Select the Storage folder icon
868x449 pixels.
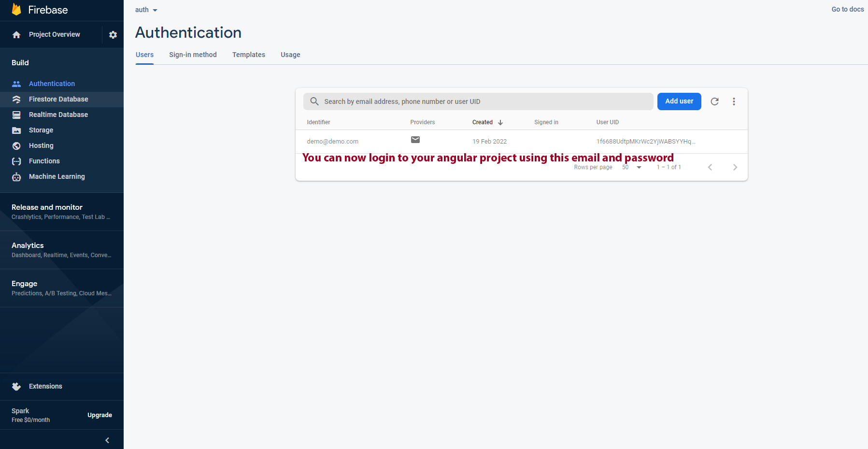point(16,130)
